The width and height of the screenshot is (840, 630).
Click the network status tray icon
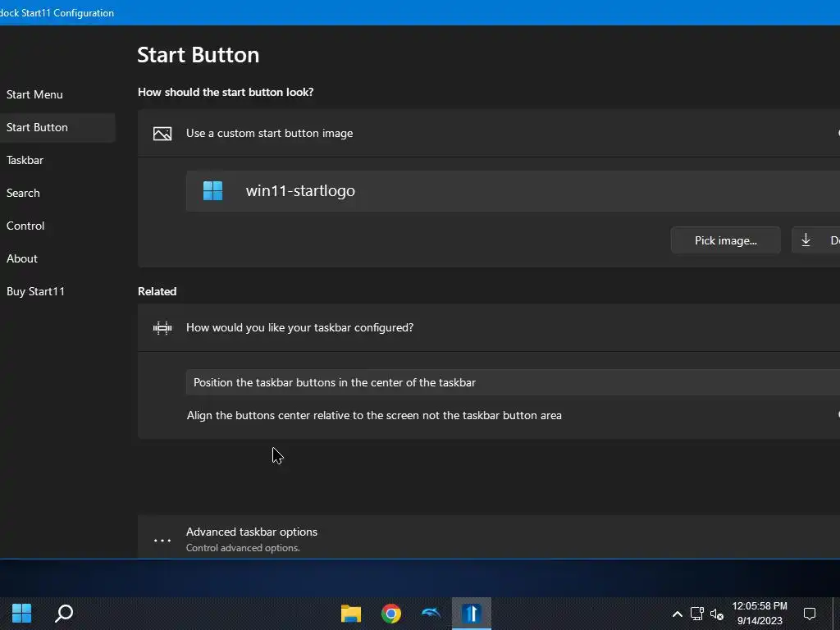coord(696,614)
